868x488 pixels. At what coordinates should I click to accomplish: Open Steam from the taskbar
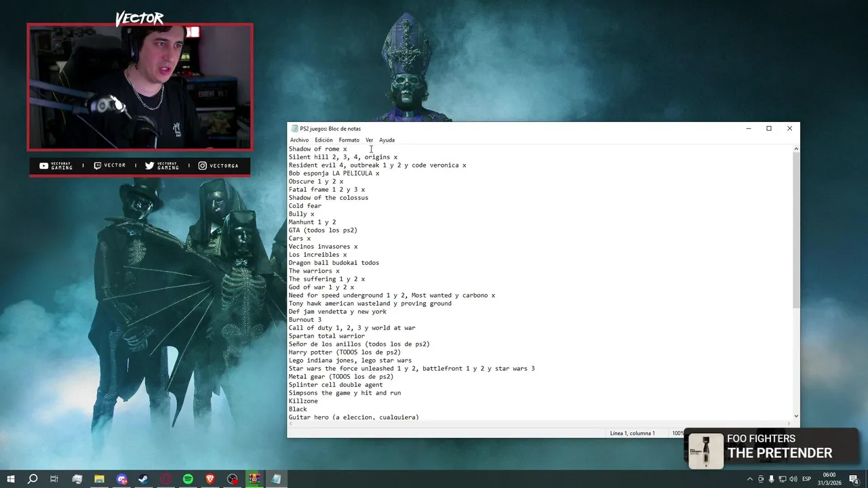(144, 479)
